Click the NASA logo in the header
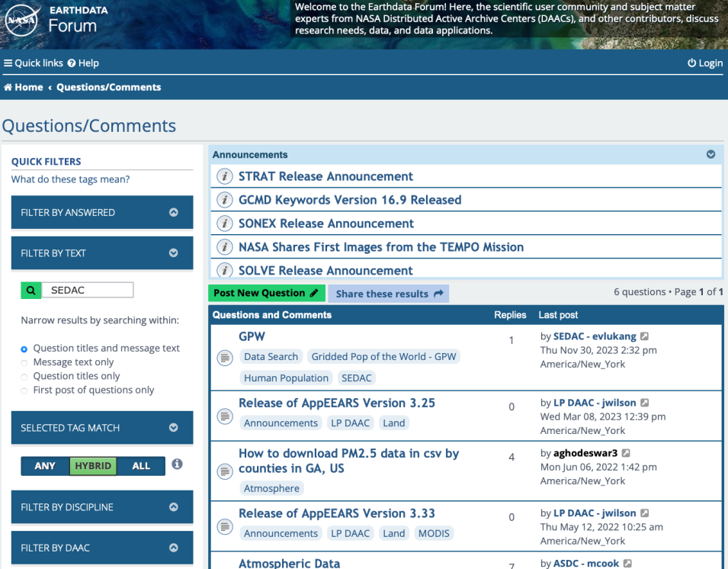728x569 pixels. tap(21, 20)
